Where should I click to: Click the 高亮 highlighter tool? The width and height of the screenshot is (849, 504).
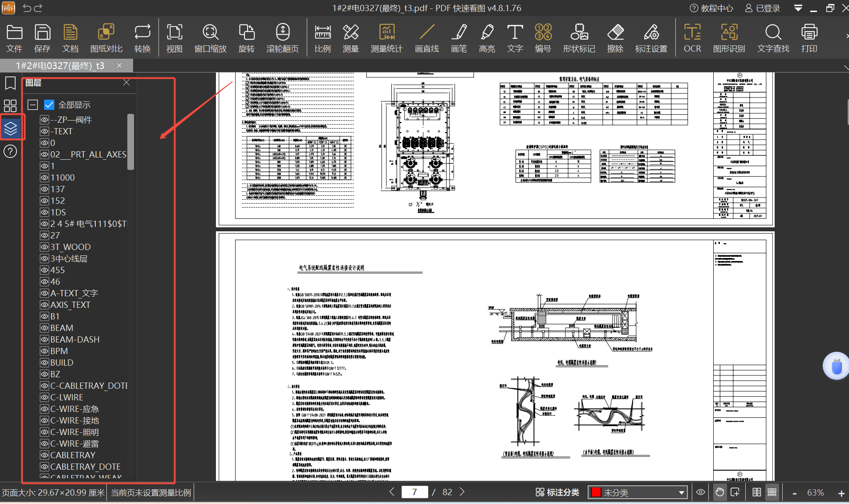click(487, 38)
